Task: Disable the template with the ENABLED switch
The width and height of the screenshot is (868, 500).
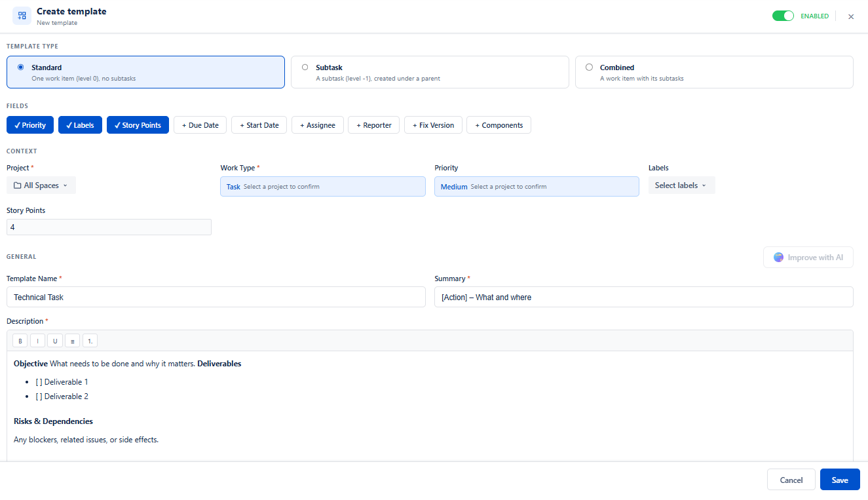Action: (x=783, y=16)
